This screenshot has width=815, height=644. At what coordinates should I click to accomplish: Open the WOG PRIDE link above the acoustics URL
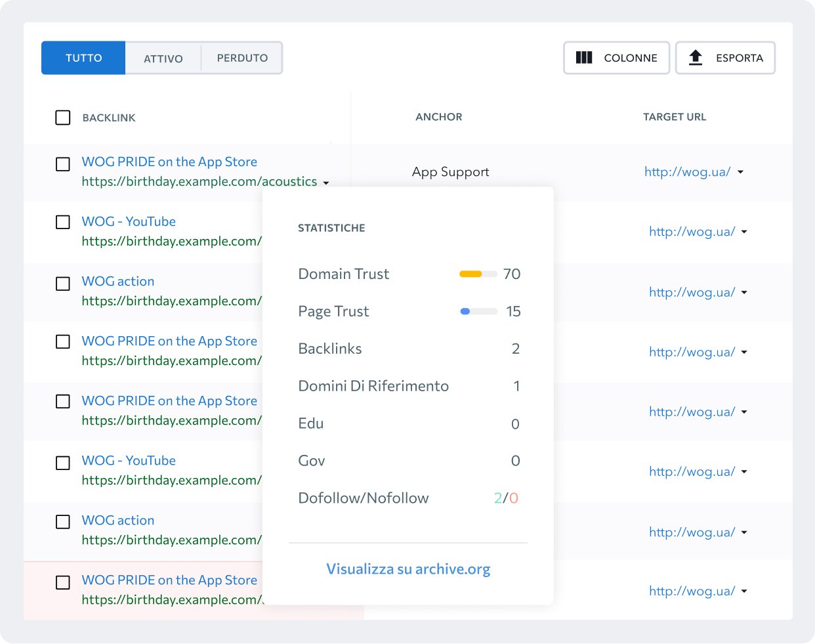point(169,161)
